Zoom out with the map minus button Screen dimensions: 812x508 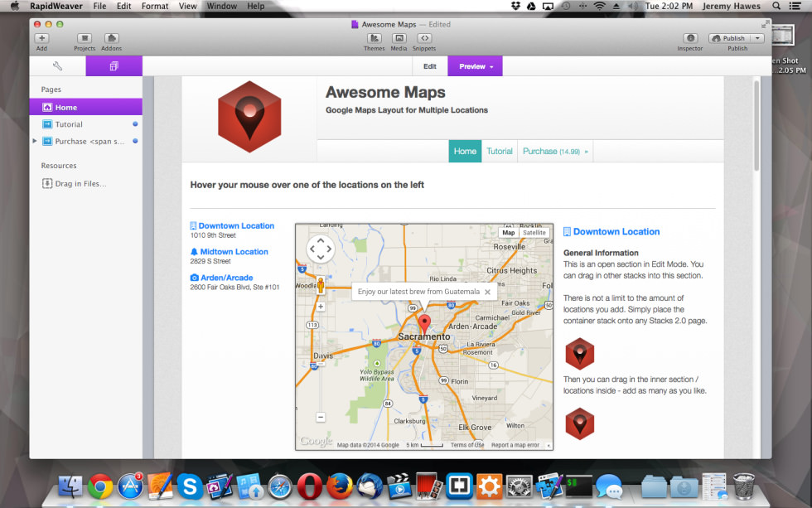321,417
